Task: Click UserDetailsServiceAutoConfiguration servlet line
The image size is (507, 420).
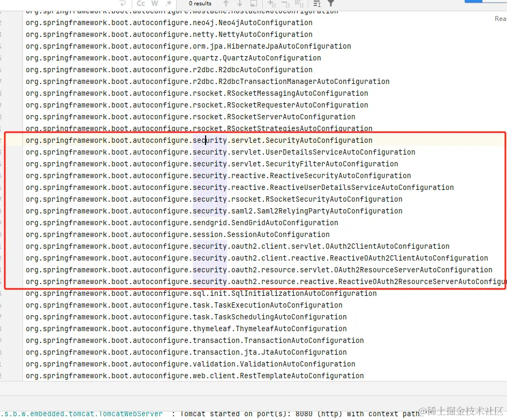Action: (221, 152)
